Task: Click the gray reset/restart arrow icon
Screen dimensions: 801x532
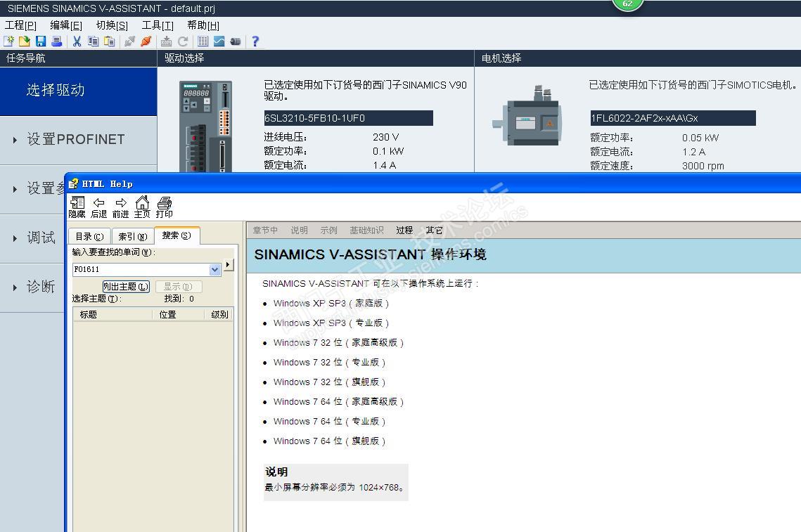Action: pos(183,41)
